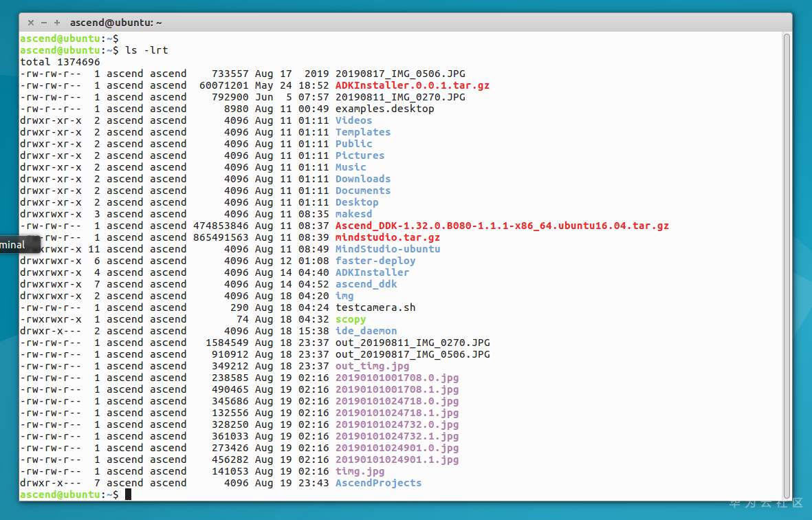The height and width of the screenshot is (520, 812).
Task: Close the terminal window with the X button
Action: point(31,23)
